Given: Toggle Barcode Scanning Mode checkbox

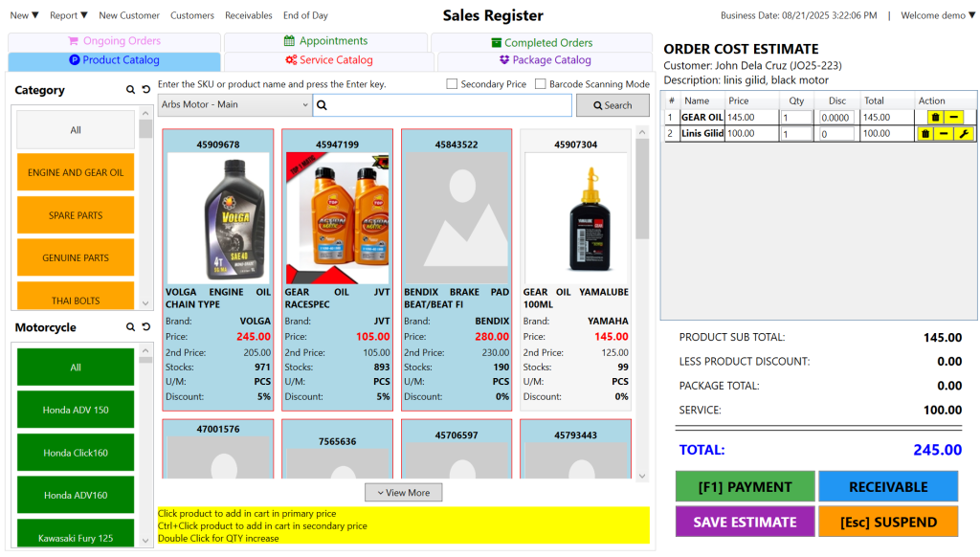Looking at the screenshot, I should [x=541, y=84].
